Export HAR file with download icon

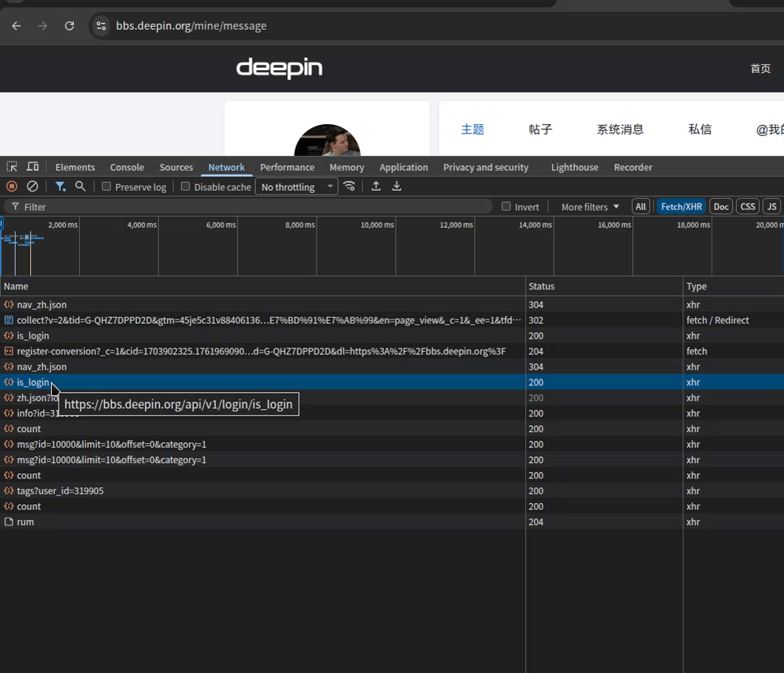(x=396, y=186)
